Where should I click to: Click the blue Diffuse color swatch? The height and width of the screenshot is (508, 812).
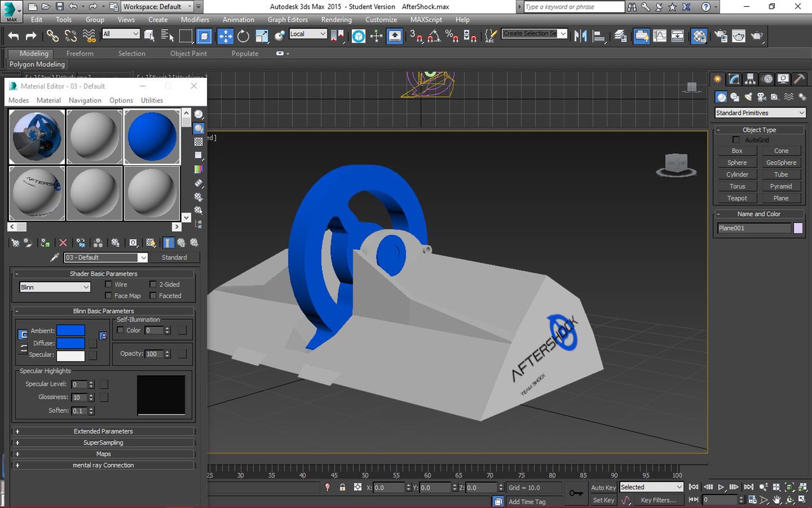(71, 343)
